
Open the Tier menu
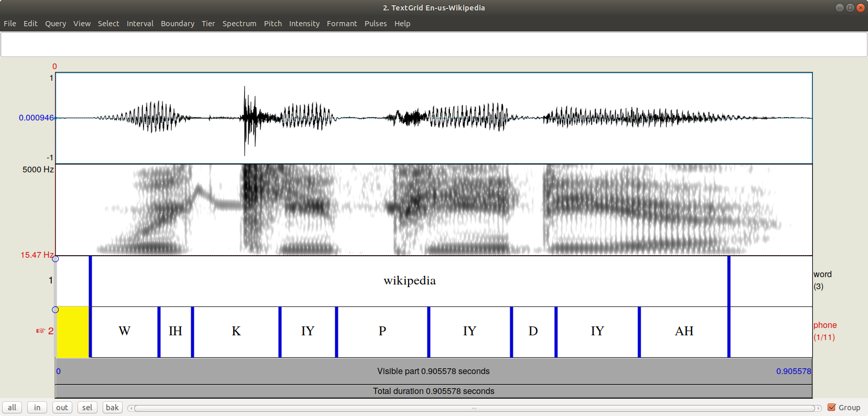(x=208, y=24)
